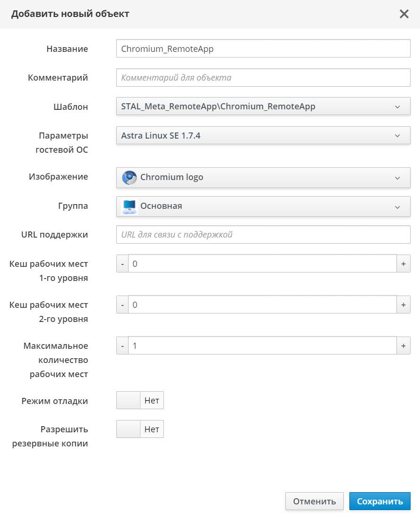Viewport: 420px width, 519px height.
Task: Click the Chromium logo icon in Изображение field
Action: [129, 178]
